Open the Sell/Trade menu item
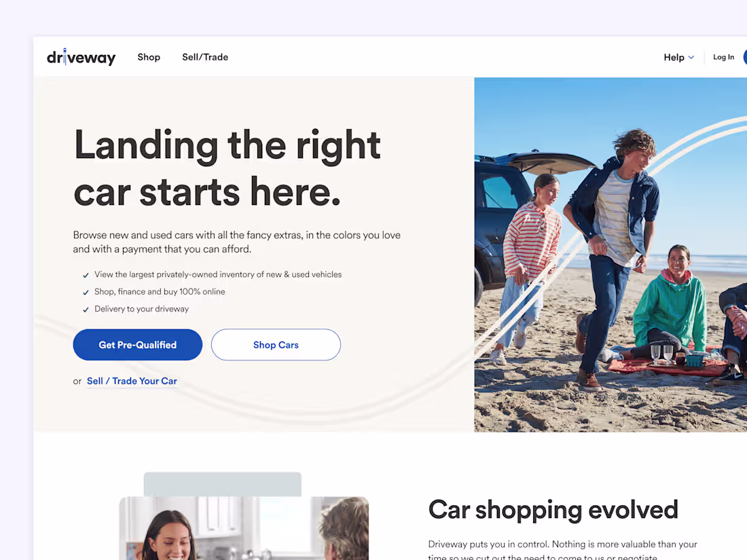 tap(205, 57)
